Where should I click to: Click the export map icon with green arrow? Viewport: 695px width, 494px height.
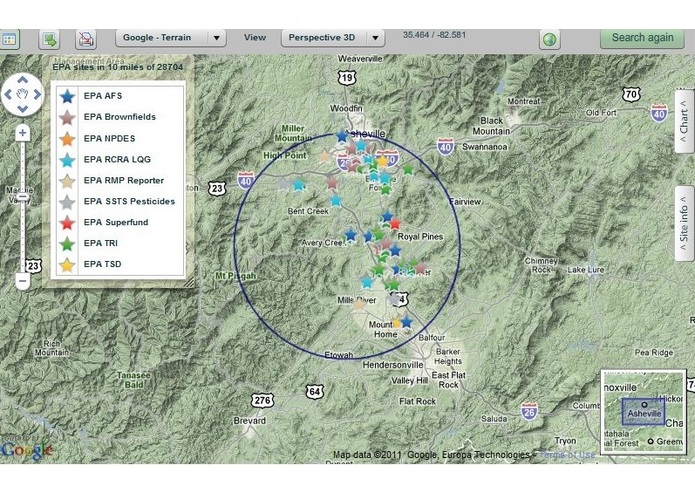(x=49, y=39)
